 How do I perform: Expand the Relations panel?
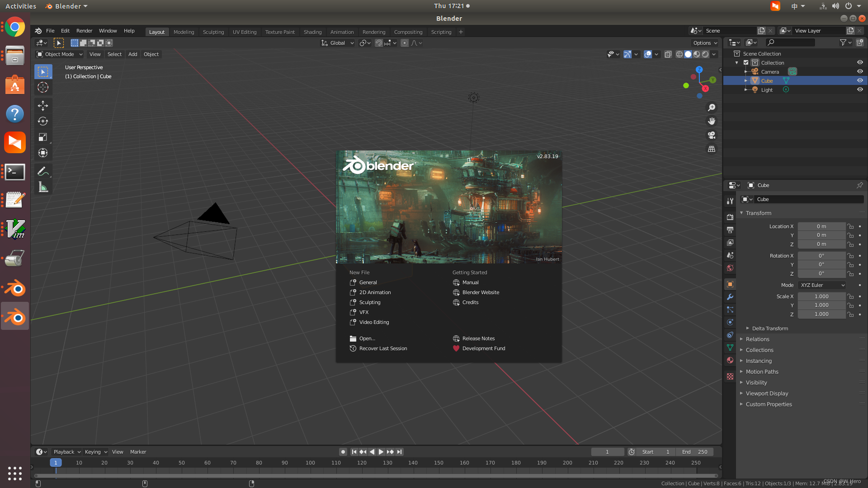(757, 339)
